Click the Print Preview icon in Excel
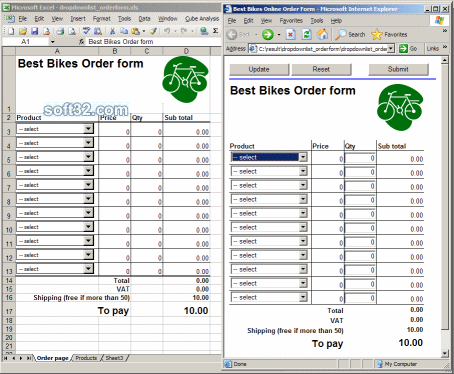454x374 pixels. 72,31
